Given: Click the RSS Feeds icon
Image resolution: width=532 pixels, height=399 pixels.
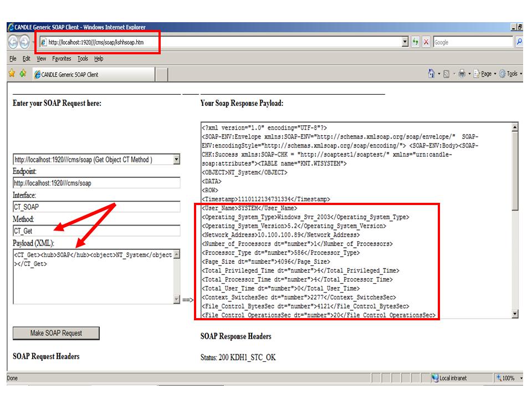Looking at the screenshot, I should (447, 74).
